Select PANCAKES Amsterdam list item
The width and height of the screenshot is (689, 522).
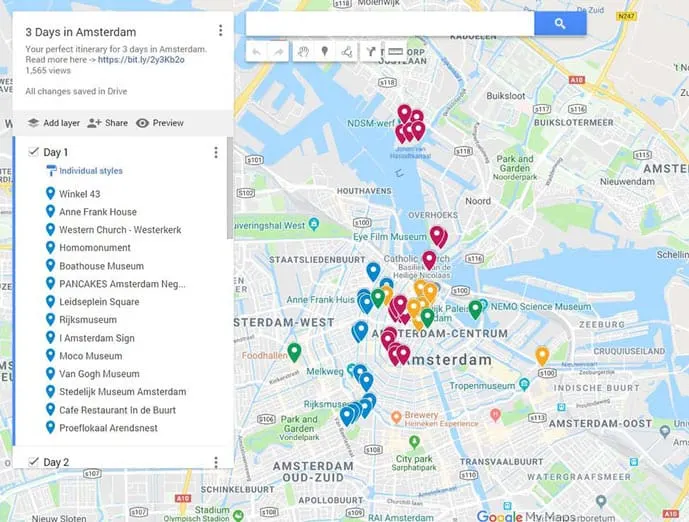click(x=122, y=284)
